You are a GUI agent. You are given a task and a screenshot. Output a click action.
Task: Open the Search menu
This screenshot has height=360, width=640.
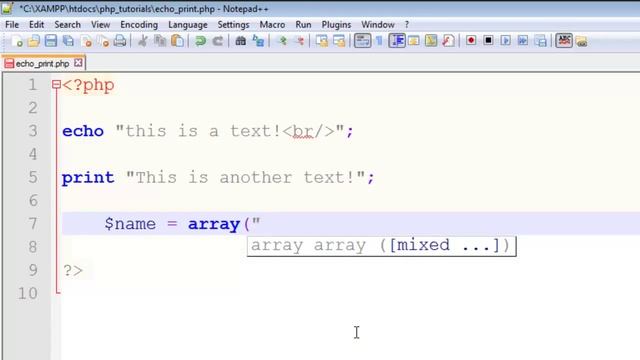tap(67, 24)
